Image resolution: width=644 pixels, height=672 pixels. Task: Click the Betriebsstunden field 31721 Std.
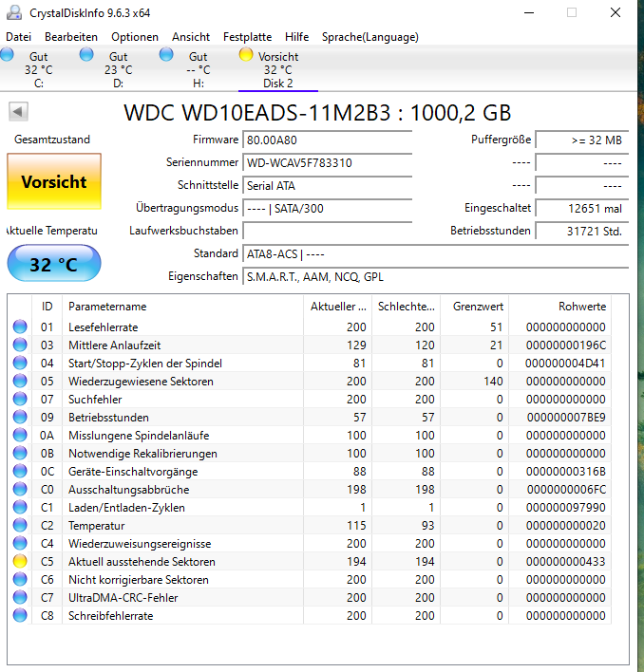[x=582, y=231]
